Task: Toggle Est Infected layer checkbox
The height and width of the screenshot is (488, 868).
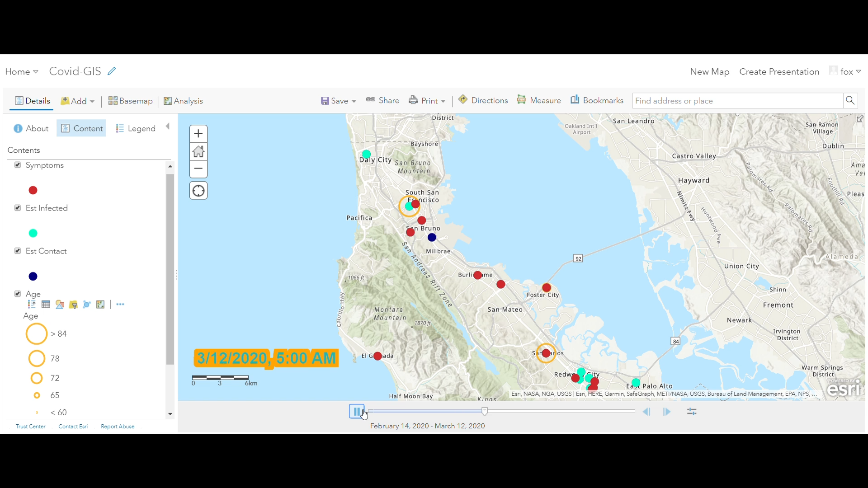Action: pyautogui.click(x=18, y=208)
